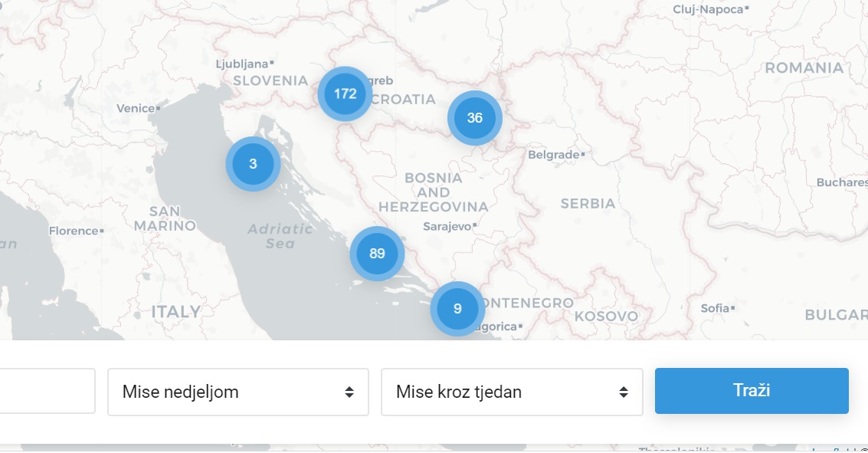This screenshot has width=868, height=453.
Task: Click the Cluj-Napoca city label
Action: click(708, 9)
